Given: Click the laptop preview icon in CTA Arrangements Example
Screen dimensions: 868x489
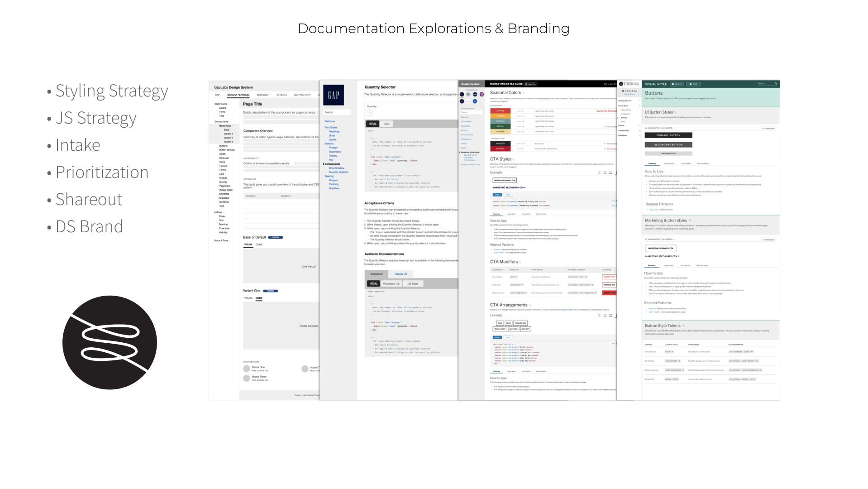Looking at the screenshot, I should 610,316.
